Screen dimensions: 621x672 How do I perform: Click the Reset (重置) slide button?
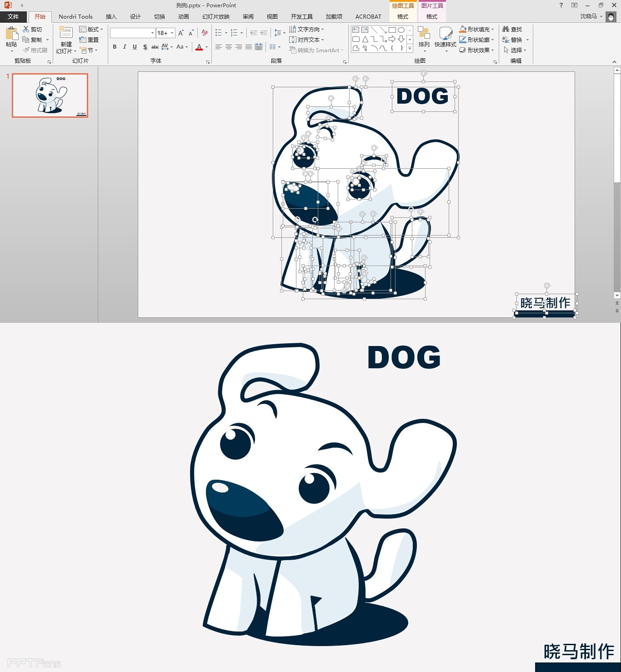[89, 40]
